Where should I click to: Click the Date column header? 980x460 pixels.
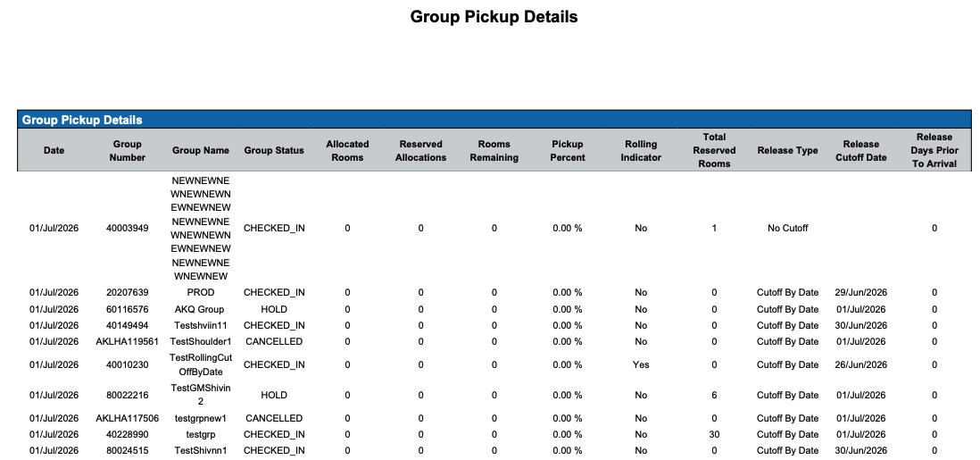(54, 150)
